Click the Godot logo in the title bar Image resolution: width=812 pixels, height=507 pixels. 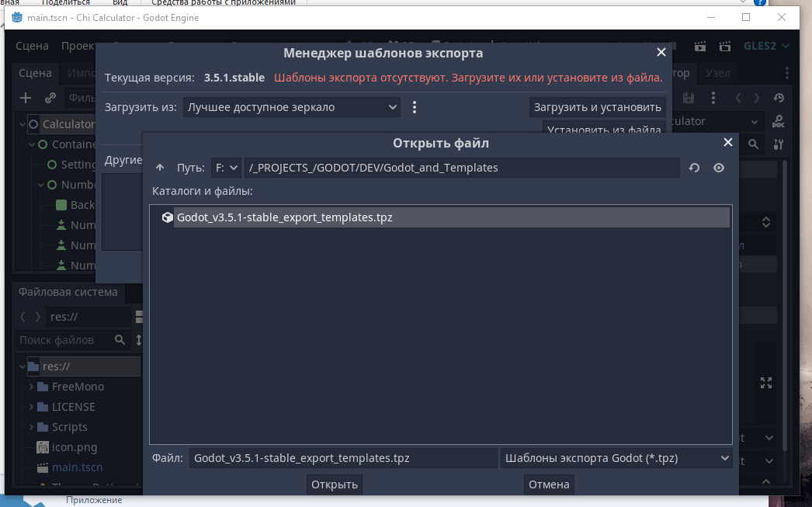pyautogui.click(x=17, y=18)
